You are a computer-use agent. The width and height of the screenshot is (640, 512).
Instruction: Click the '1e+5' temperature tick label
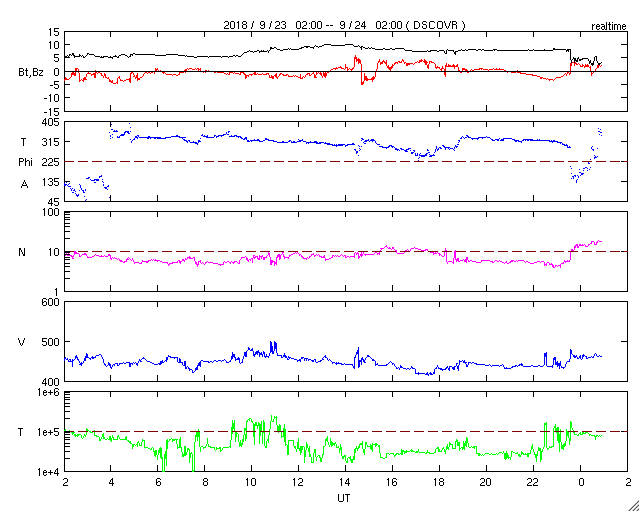[49, 432]
